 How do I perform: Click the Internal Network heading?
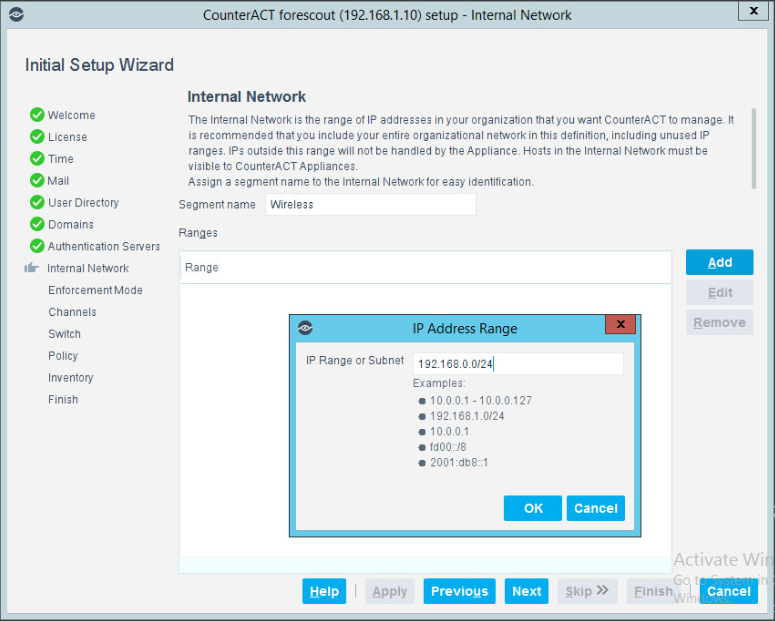[x=247, y=96]
